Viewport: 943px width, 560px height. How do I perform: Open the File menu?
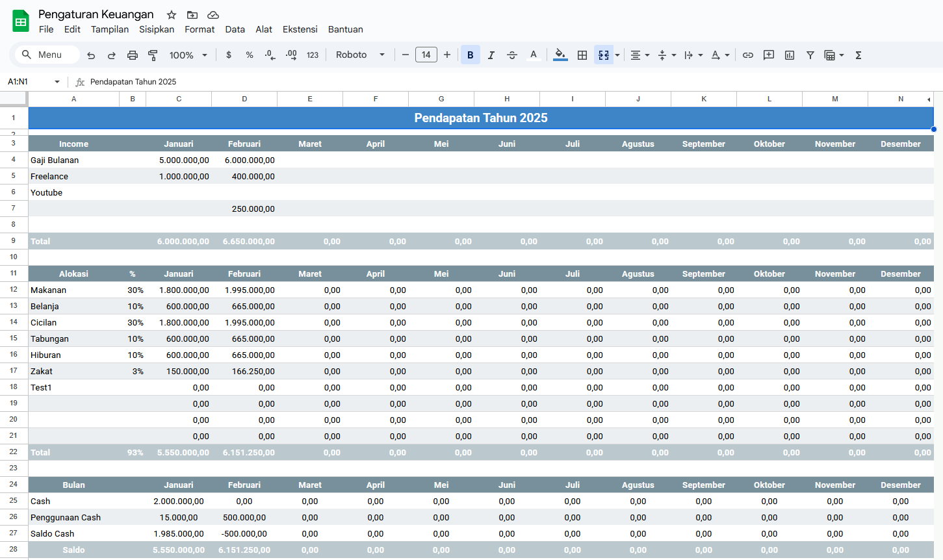[x=46, y=29]
